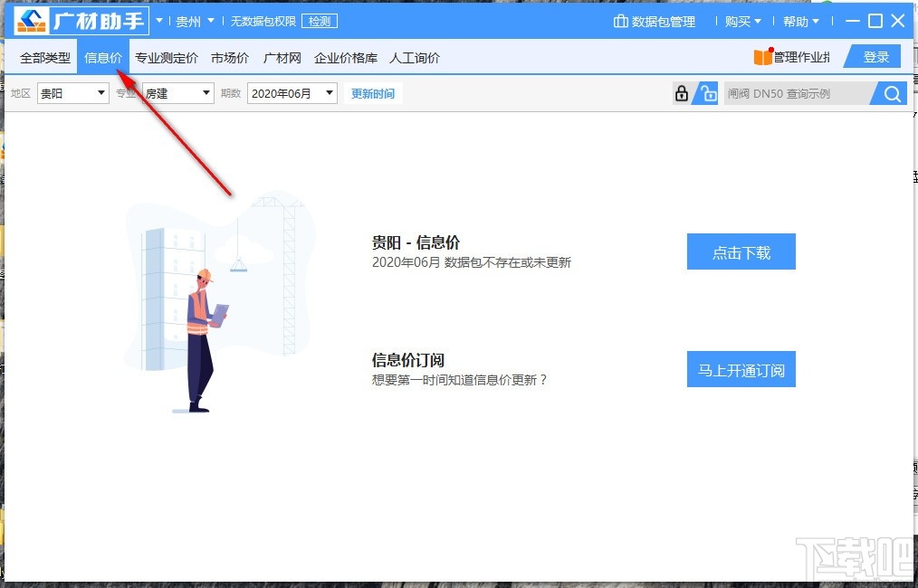This screenshot has width=918, height=588.
Task: Change 专业 selection via the 房建 dropdown
Action: [x=177, y=92]
